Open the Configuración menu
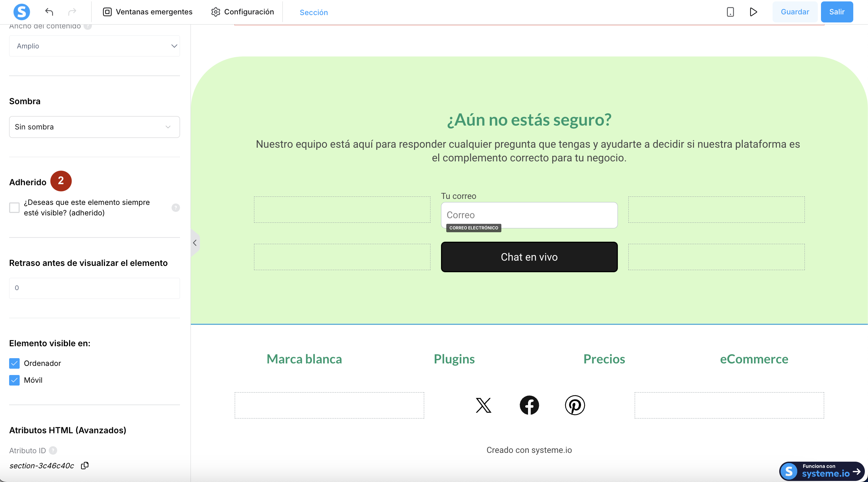868x482 pixels. [x=242, y=12]
